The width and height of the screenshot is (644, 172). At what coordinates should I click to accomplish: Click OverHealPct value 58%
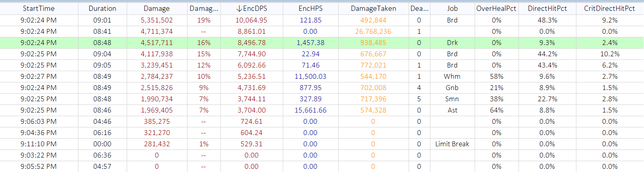click(x=496, y=76)
